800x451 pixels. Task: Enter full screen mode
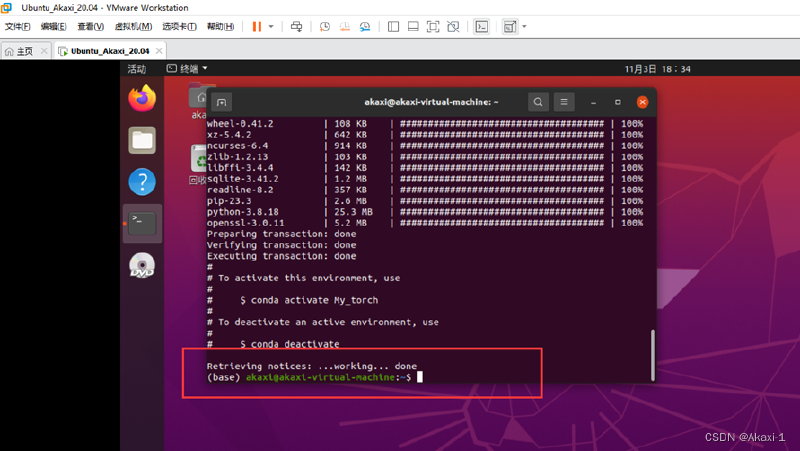click(x=433, y=27)
